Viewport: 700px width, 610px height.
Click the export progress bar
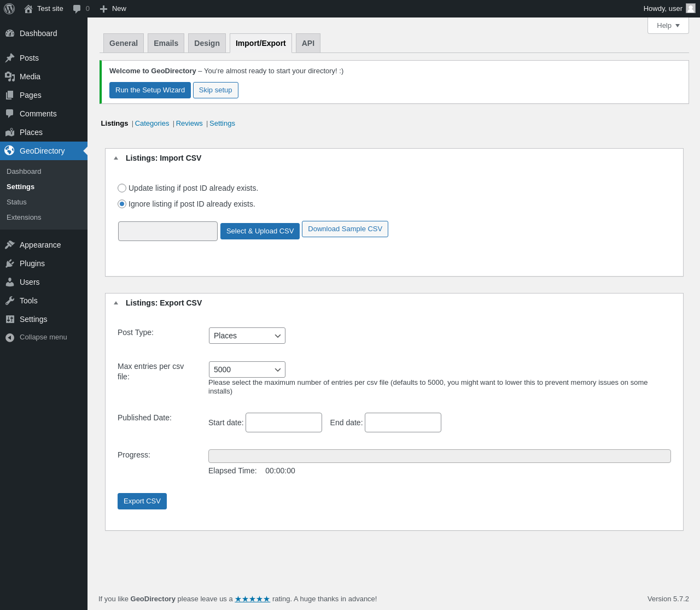coord(440,456)
